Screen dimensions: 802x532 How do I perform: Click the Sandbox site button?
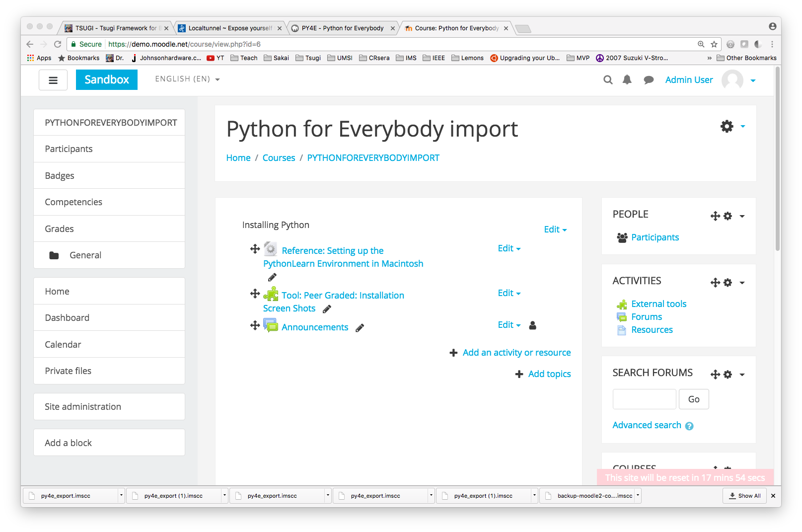pyautogui.click(x=107, y=80)
